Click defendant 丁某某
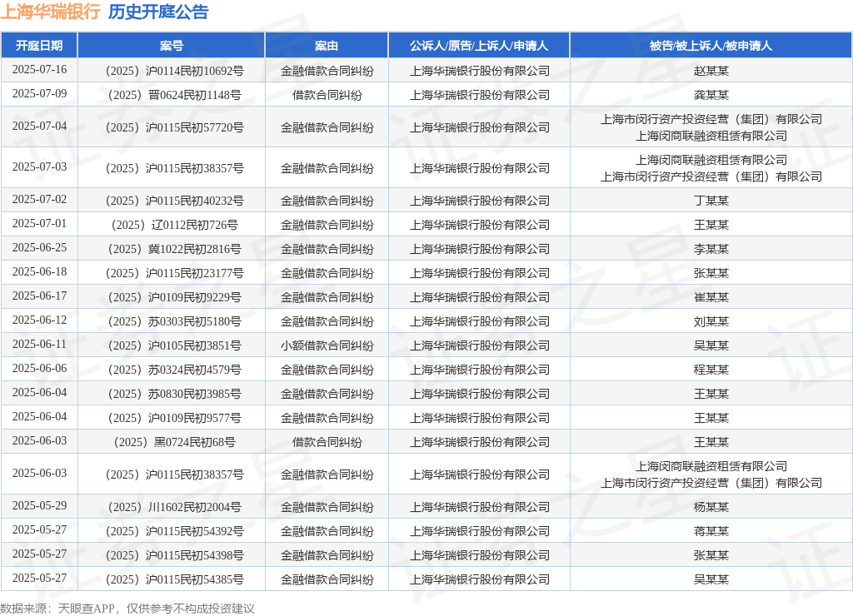Image resolution: width=853 pixels, height=616 pixels. [x=711, y=201]
